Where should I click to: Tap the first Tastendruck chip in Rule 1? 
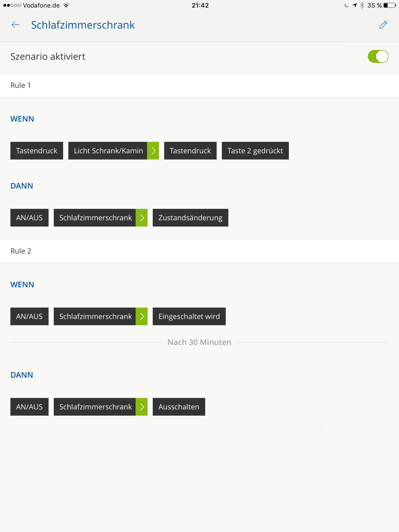37,151
